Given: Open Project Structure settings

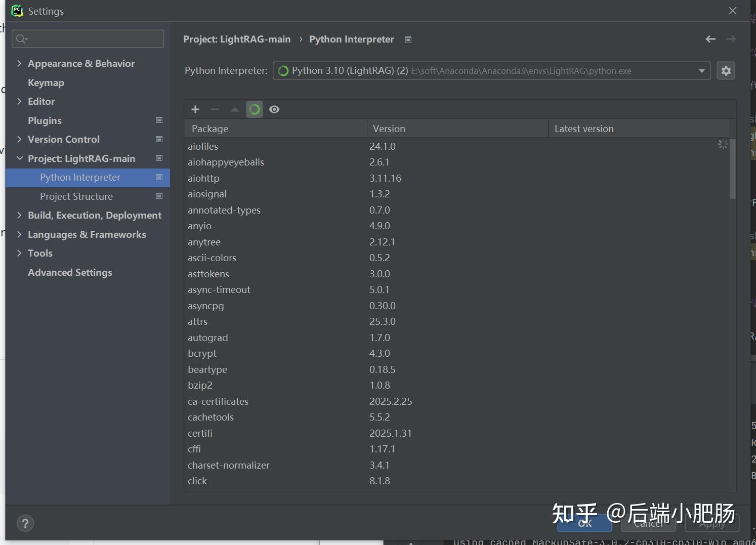Looking at the screenshot, I should click(76, 196).
